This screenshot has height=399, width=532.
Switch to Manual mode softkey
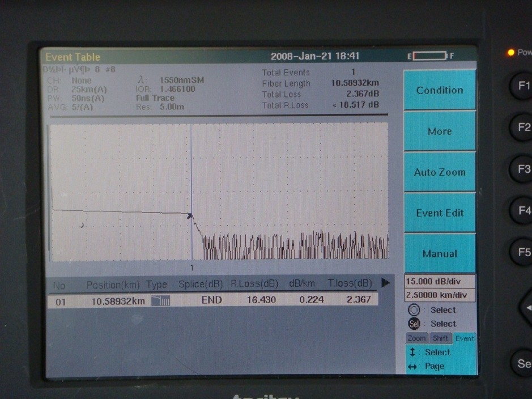click(x=440, y=253)
